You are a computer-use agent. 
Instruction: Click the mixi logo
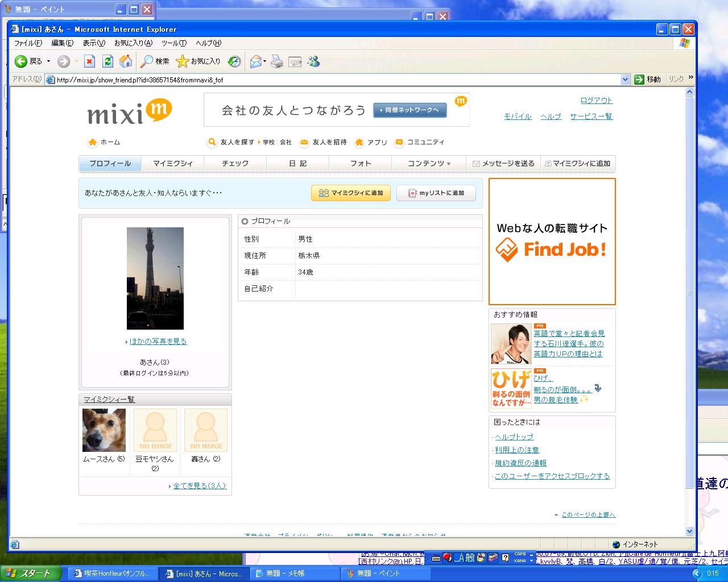pyautogui.click(x=130, y=111)
